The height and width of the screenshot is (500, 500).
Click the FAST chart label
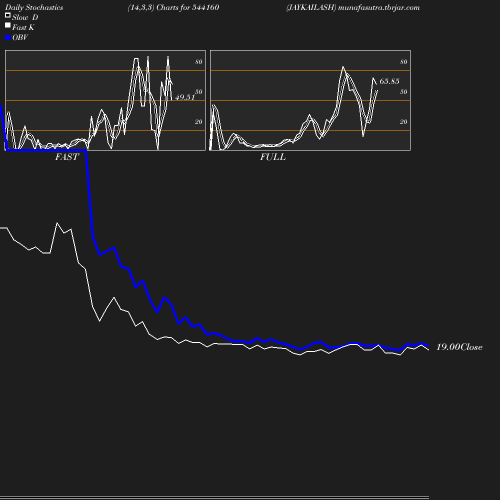[x=67, y=157]
